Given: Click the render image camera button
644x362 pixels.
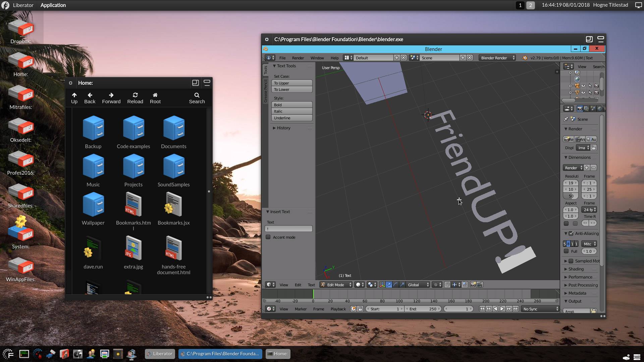Looking at the screenshot, I should click(568, 139).
